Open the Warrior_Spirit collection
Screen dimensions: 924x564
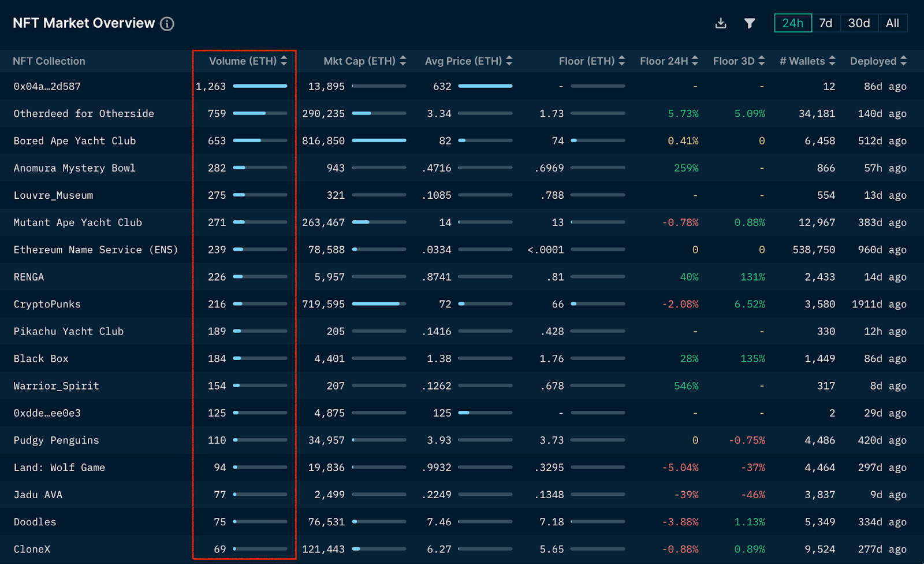[57, 385]
